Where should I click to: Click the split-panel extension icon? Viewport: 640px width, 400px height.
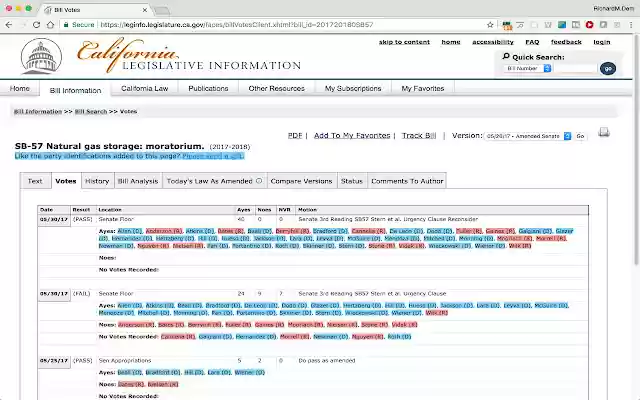pyautogui.click(x=576, y=25)
